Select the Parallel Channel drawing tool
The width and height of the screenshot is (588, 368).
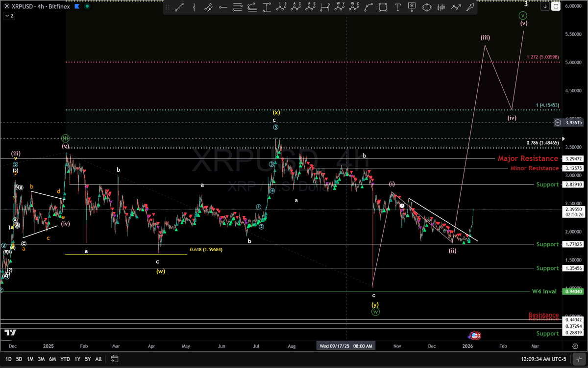[209, 7]
